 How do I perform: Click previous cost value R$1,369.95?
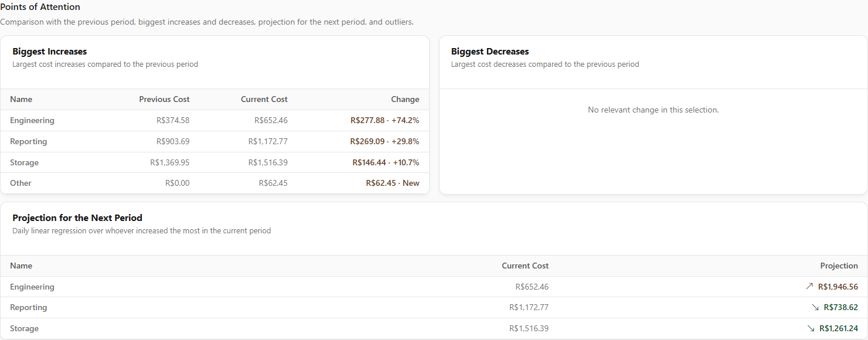[x=170, y=162]
